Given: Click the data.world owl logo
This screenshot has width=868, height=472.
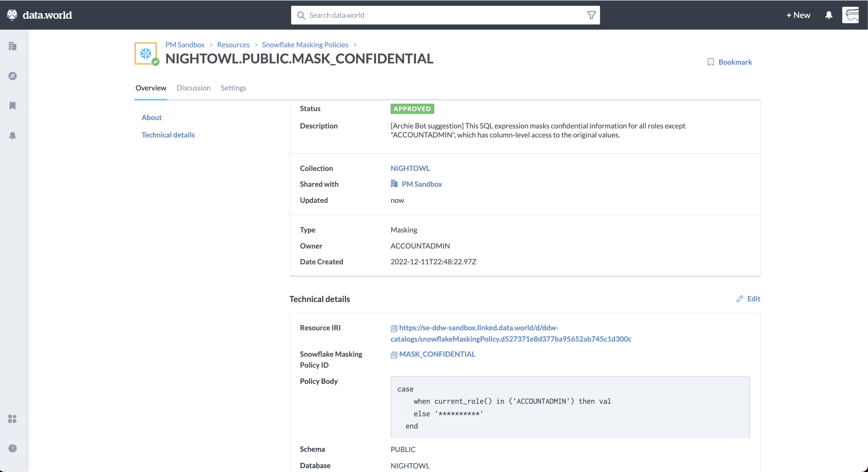Looking at the screenshot, I should point(12,15).
